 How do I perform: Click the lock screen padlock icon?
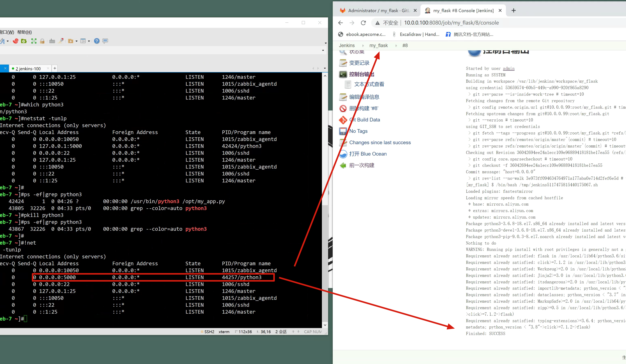tap(42, 41)
